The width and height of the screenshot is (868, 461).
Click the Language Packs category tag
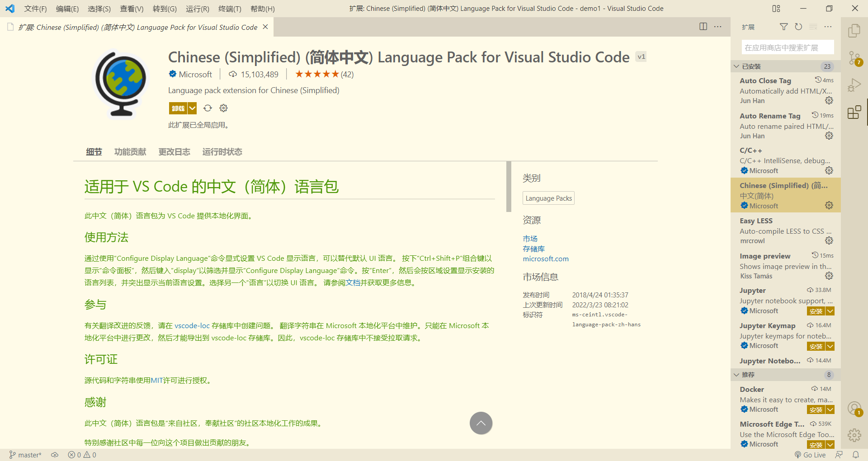[548, 198]
